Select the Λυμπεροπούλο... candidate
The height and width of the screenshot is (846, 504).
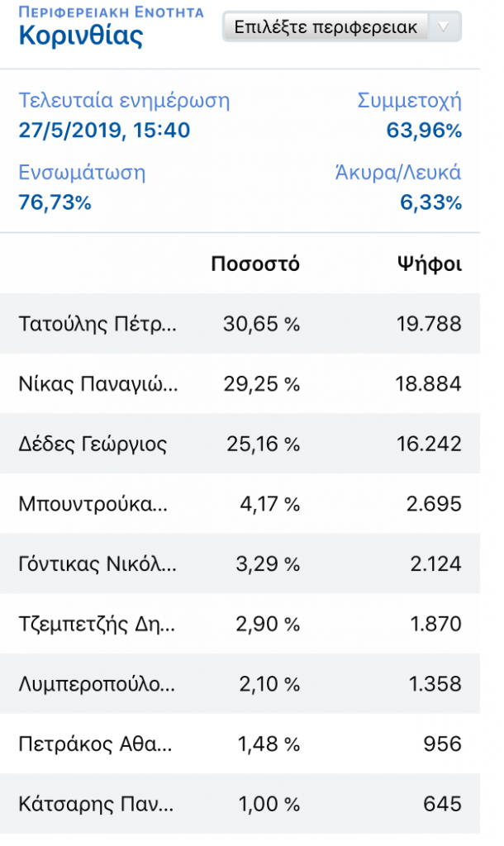point(240,683)
